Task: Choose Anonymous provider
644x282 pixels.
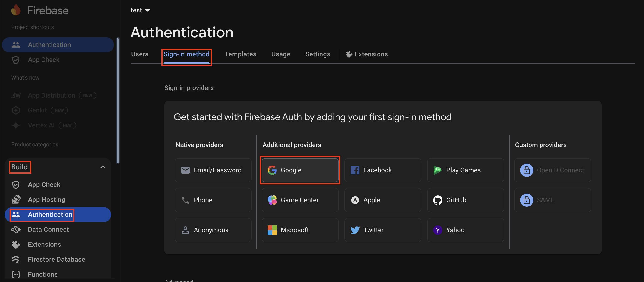Action: coord(213,230)
